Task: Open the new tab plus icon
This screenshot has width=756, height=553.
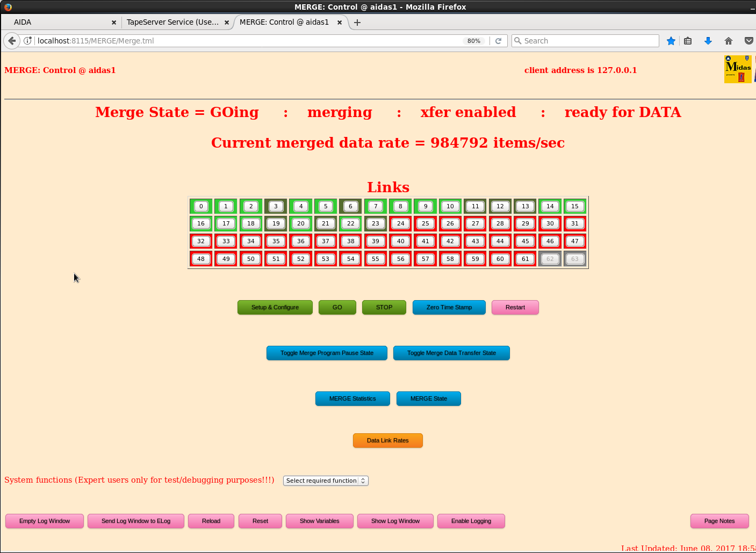Action: [357, 22]
